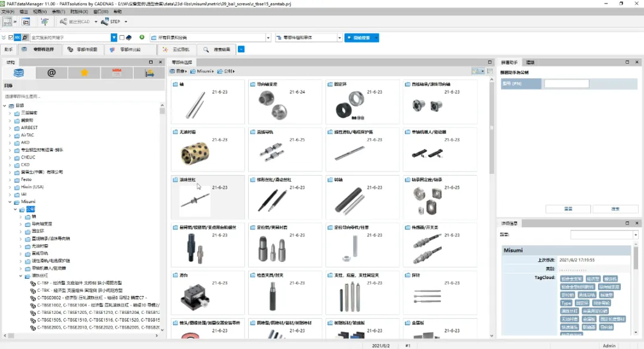Open the Window (W) menu
Viewport: 644px width, 349px height.
pos(101,11)
